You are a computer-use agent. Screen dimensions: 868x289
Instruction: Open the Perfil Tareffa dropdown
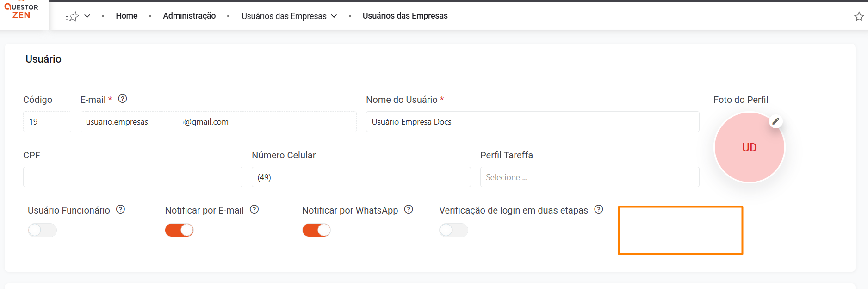coord(589,177)
